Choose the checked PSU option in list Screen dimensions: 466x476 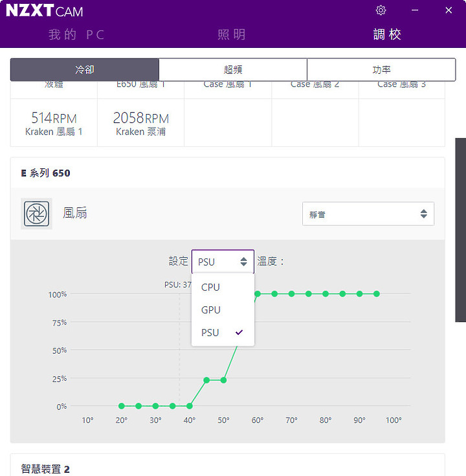(x=223, y=333)
